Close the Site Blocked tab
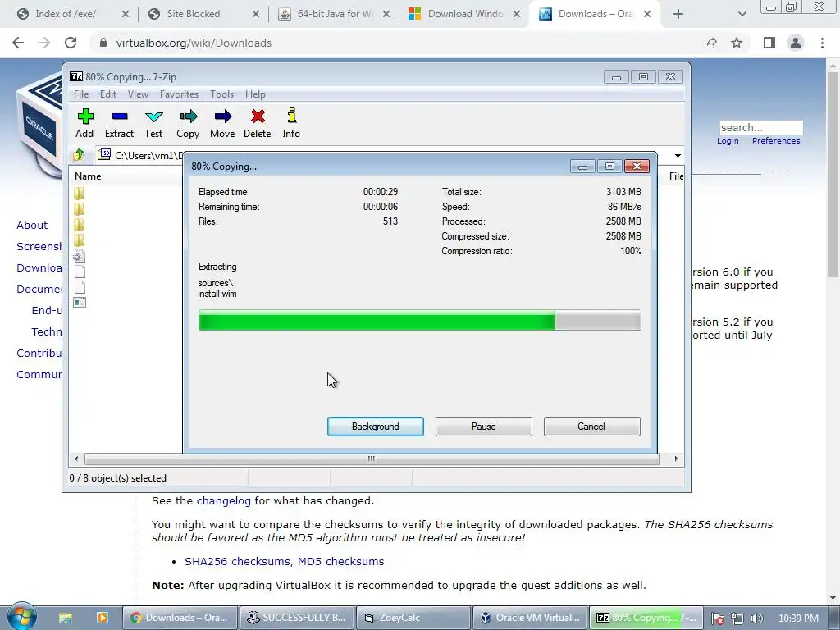This screenshot has width=840, height=630. click(256, 14)
